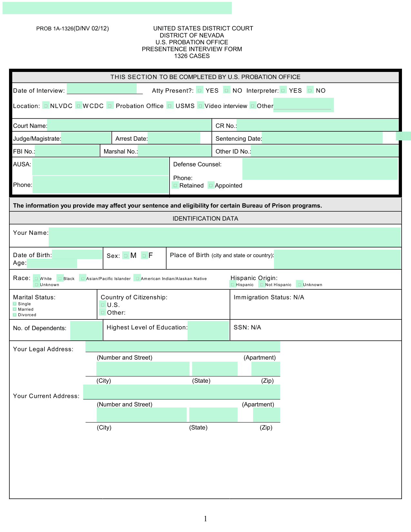Check the Atty Present YES checkbox
This screenshot has height=532, width=411.
pyautogui.click(x=200, y=91)
